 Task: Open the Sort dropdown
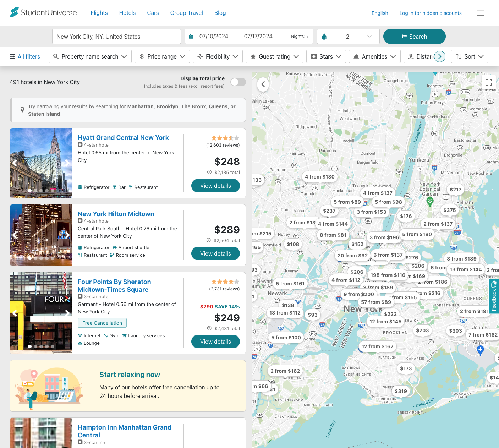coord(470,56)
